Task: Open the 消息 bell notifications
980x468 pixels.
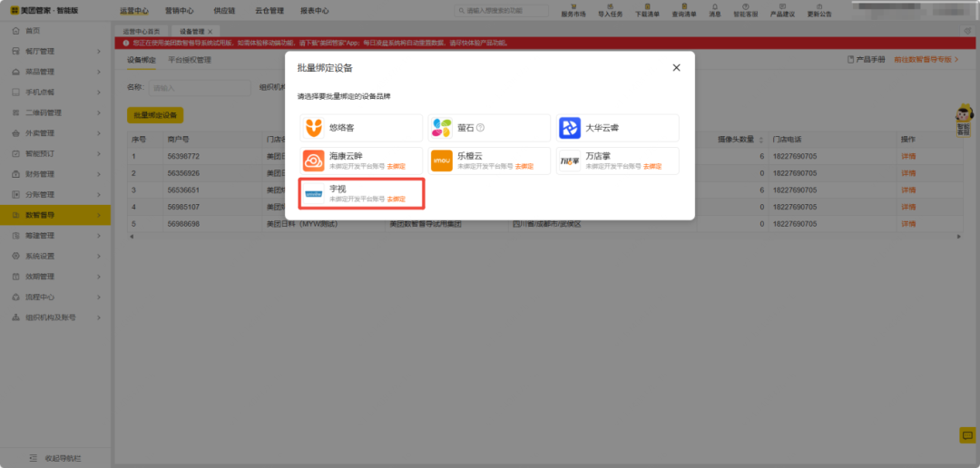Action: (715, 9)
